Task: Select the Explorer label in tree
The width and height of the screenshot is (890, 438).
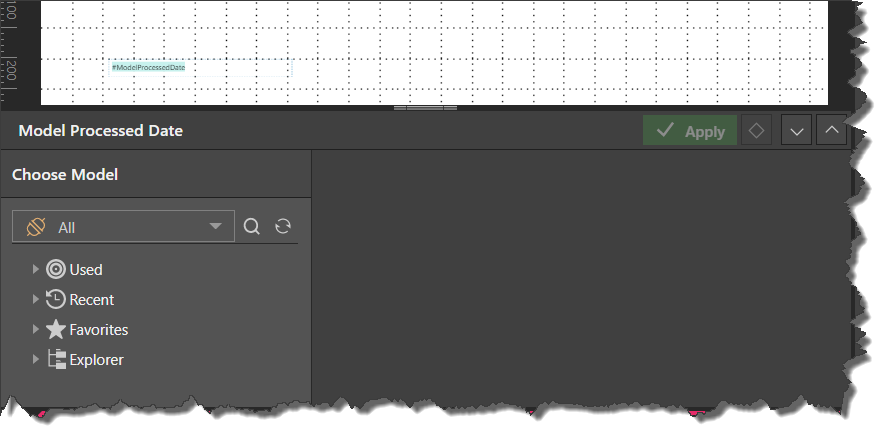Action: pyautogui.click(x=96, y=360)
